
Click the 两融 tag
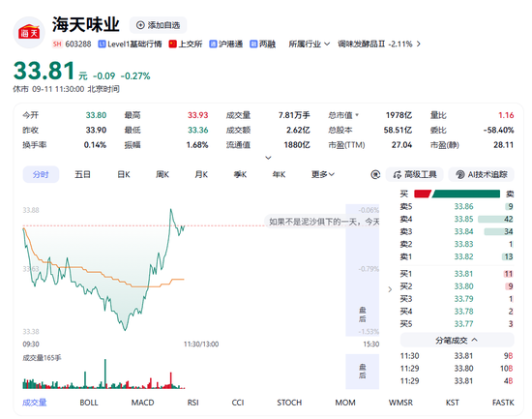tap(262, 44)
